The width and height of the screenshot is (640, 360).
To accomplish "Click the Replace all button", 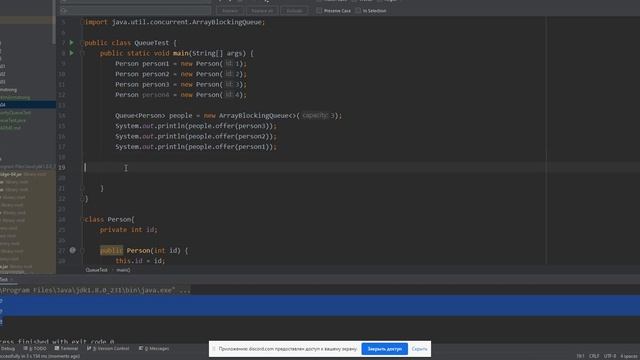I will tap(262, 11).
